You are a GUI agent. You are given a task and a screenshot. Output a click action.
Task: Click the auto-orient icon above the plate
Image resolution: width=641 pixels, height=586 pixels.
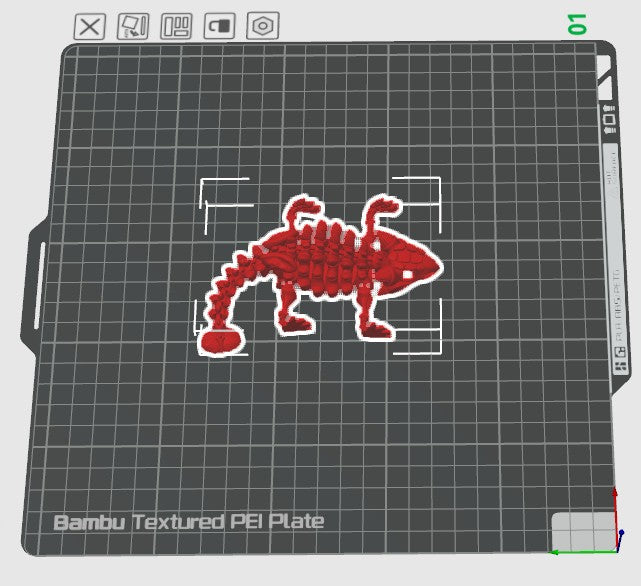[x=133, y=26]
